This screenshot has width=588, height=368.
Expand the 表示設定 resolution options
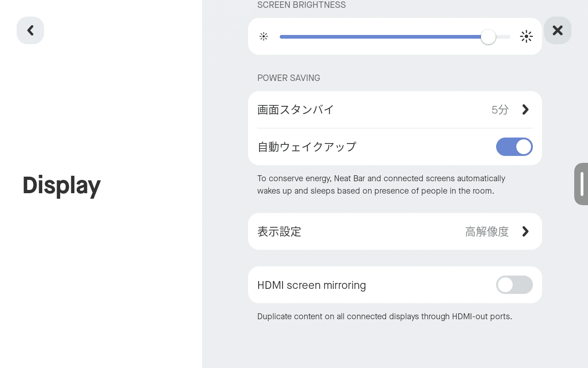tap(395, 231)
